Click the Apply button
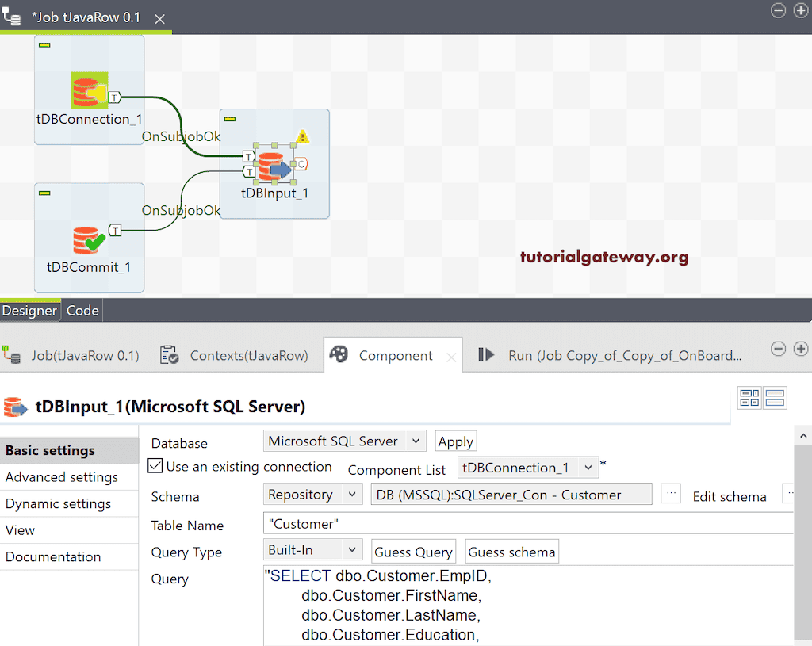 (456, 441)
